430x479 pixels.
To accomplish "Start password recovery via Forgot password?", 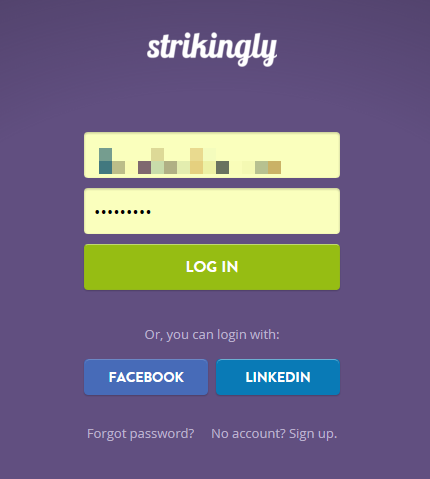I will click(140, 434).
